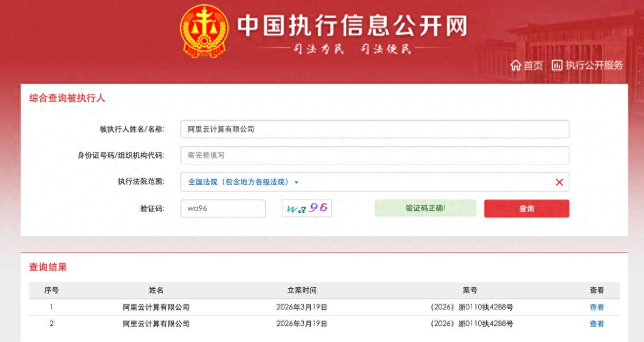
Task: Click the 被执行人姓名/名称 field label
Action: coord(132,129)
